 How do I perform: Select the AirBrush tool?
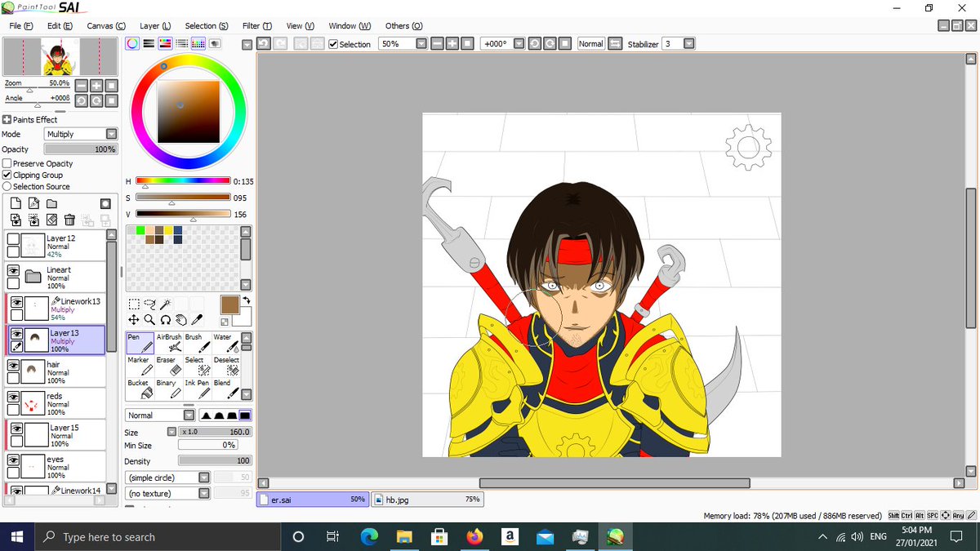(168, 343)
